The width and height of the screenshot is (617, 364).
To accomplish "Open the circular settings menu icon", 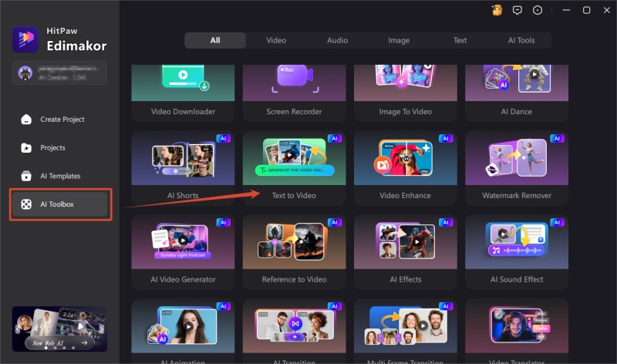I will tap(538, 10).
